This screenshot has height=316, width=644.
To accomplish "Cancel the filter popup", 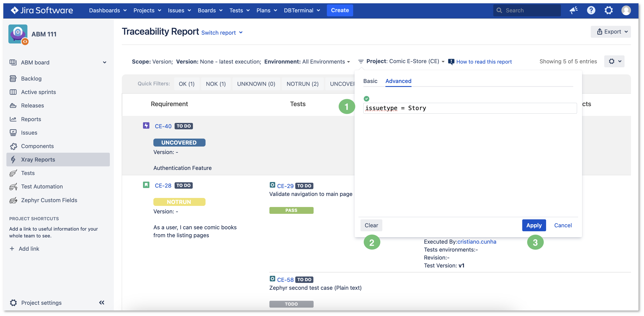I will tap(562, 225).
